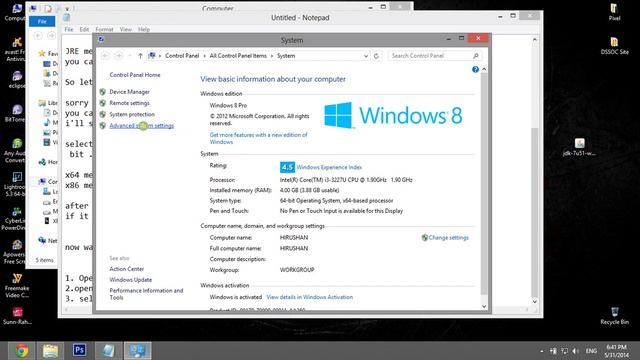The height and width of the screenshot is (360, 640).
Task: Click Get more features with a new edition link
Action: [x=258, y=138]
